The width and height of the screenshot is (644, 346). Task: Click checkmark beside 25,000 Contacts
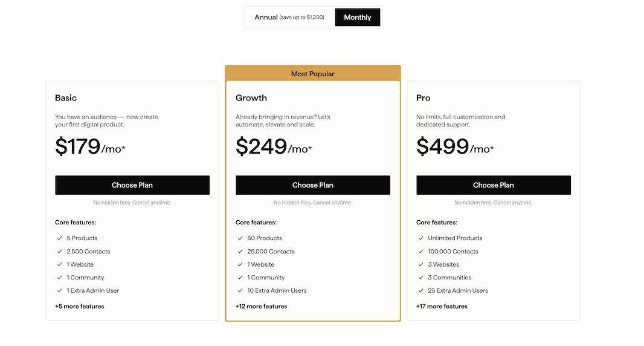pyautogui.click(x=240, y=252)
